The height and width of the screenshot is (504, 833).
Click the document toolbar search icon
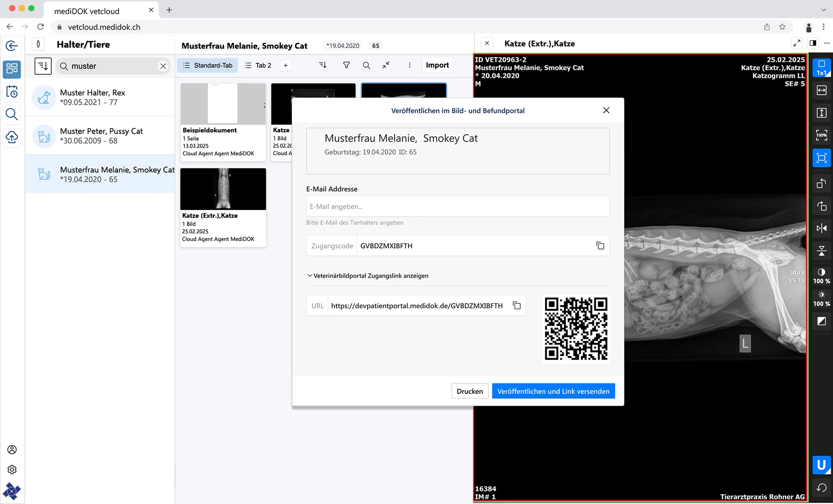coord(367,65)
